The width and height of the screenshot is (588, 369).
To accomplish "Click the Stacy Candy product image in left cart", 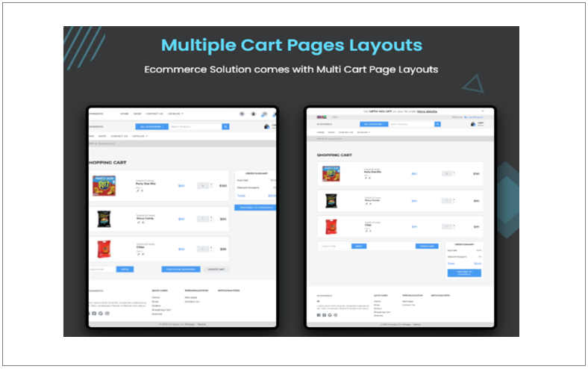I will pyautogui.click(x=103, y=219).
